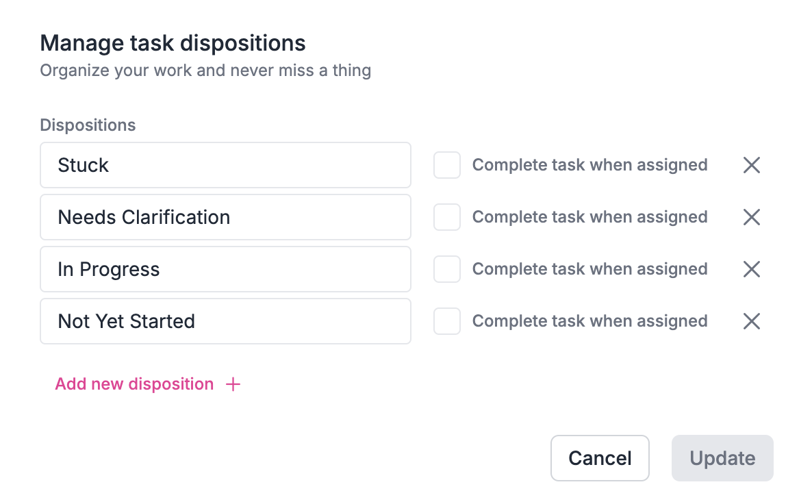Toggle the completion checkbox for In Progress
812x504 pixels.
coord(446,269)
